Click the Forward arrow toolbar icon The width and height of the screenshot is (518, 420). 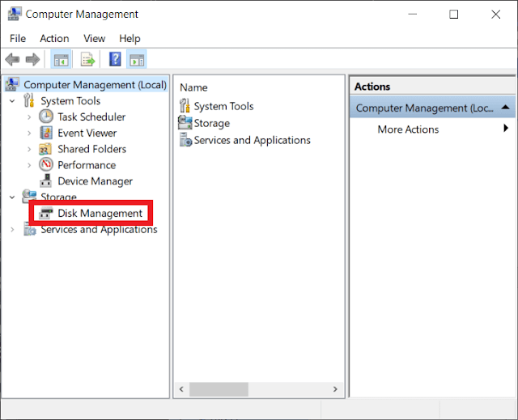32,60
